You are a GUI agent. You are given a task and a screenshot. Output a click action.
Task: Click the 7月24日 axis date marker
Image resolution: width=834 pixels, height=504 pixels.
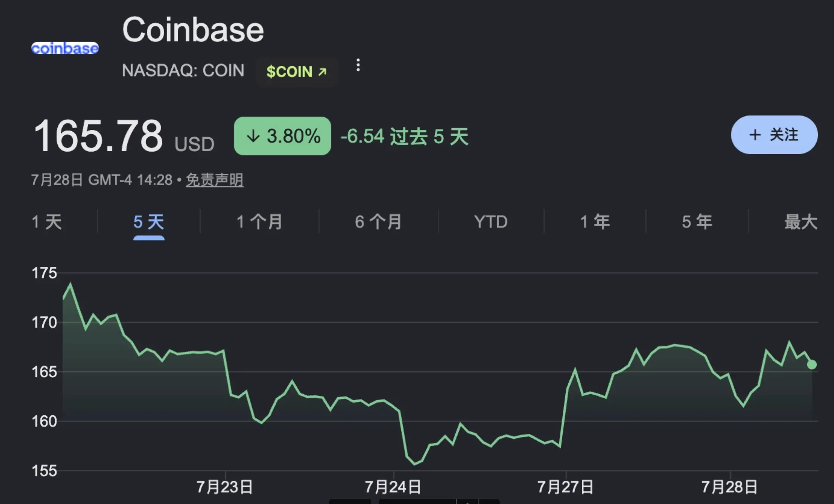[393, 487]
